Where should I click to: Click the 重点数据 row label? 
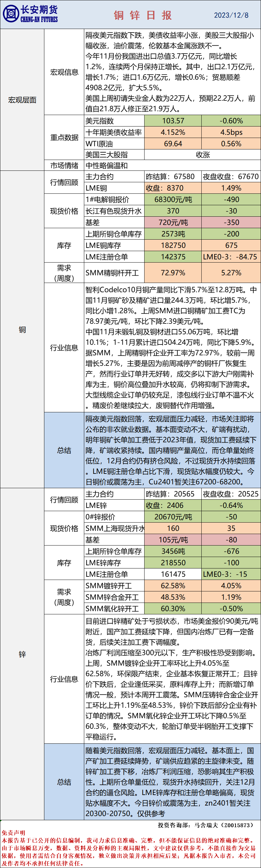(x=64, y=137)
